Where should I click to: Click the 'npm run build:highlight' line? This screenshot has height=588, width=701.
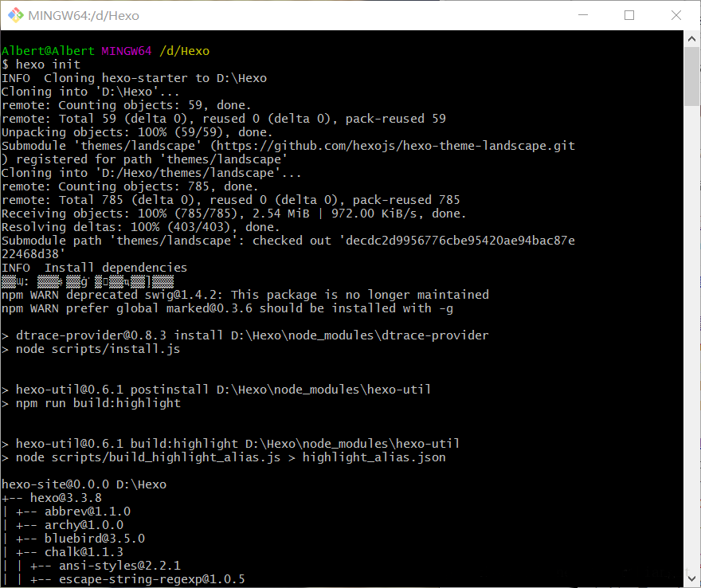point(91,403)
